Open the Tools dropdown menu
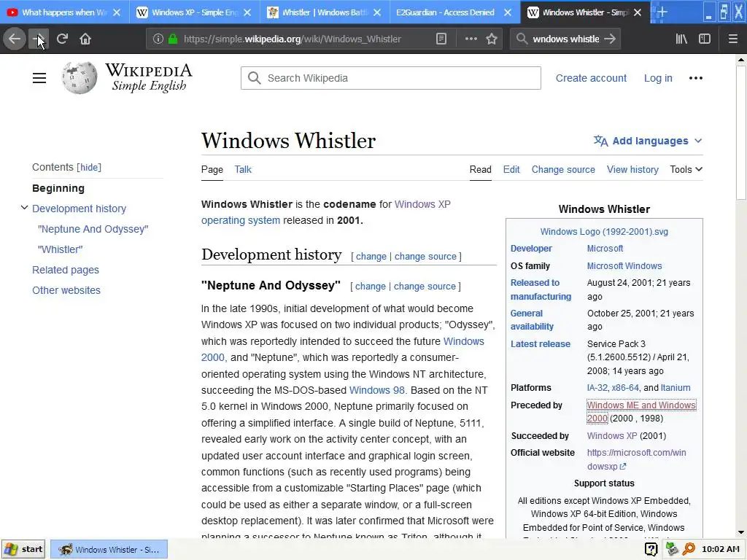The image size is (747, 560). pyautogui.click(x=686, y=169)
